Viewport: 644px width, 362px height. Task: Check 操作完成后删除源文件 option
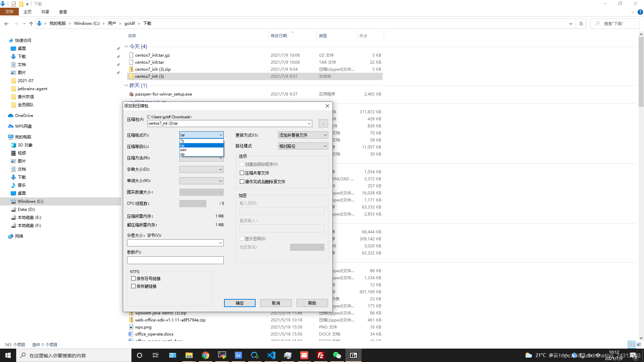pyautogui.click(x=242, y=182)
